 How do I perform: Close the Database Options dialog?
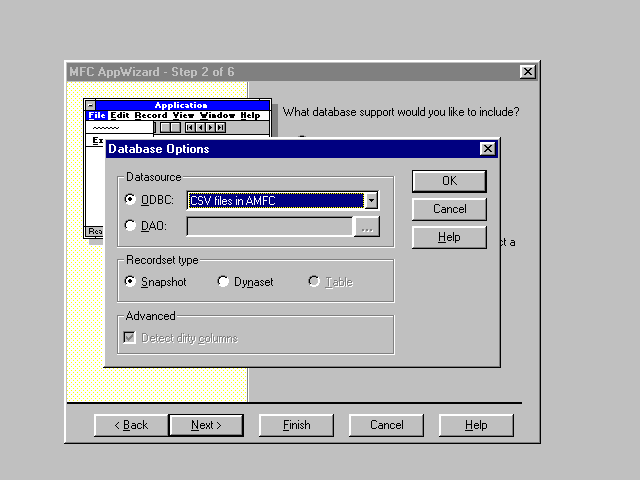[x=487, y=149]
